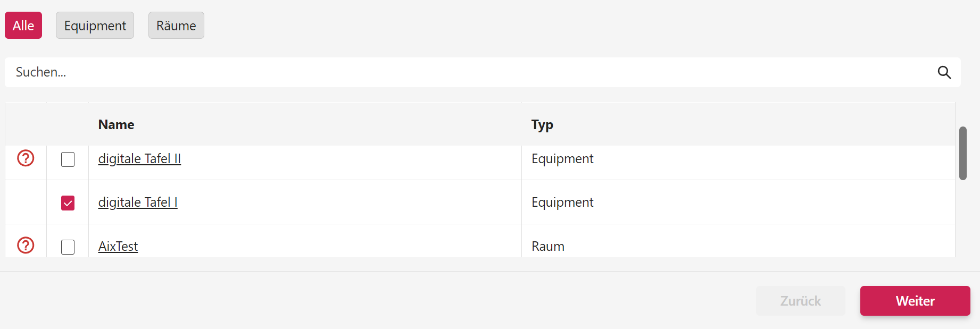Switch to the Equipment filter
Viewport: 980px width, 329px height.
point(95,26)
